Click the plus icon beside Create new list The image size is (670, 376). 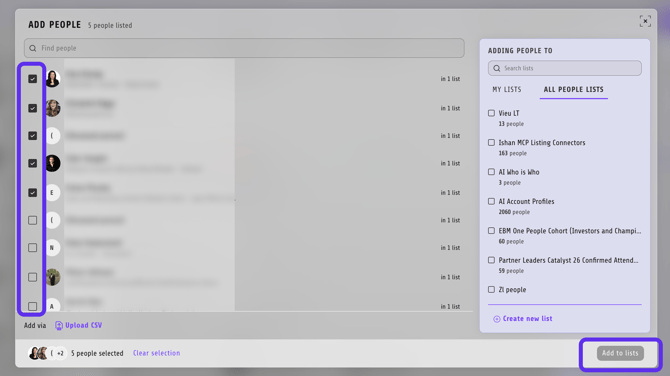click(496, 319)
